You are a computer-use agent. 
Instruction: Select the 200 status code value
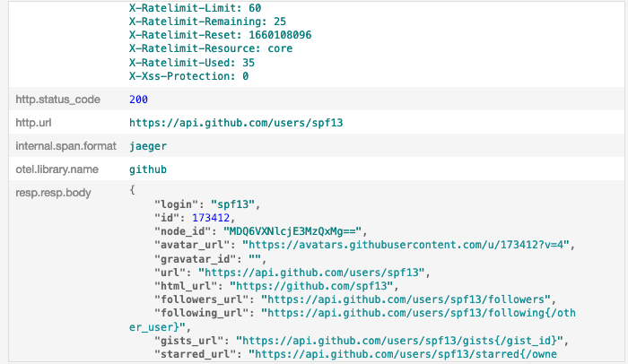(139, 99)
